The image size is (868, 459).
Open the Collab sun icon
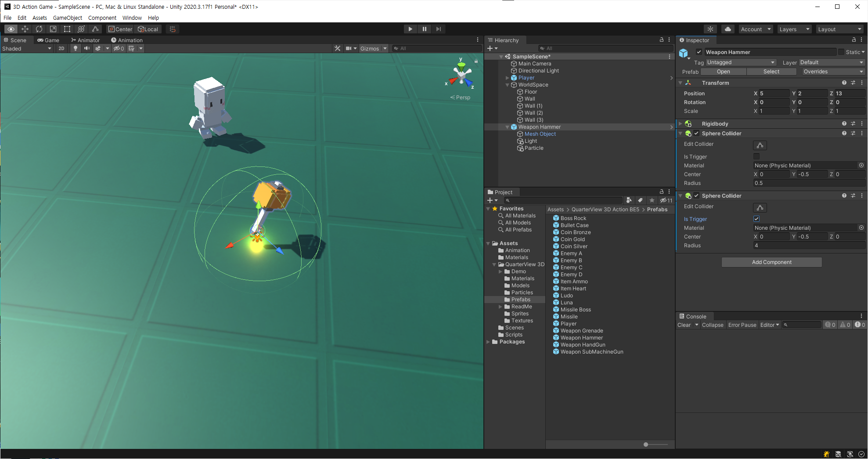point(710,29)
